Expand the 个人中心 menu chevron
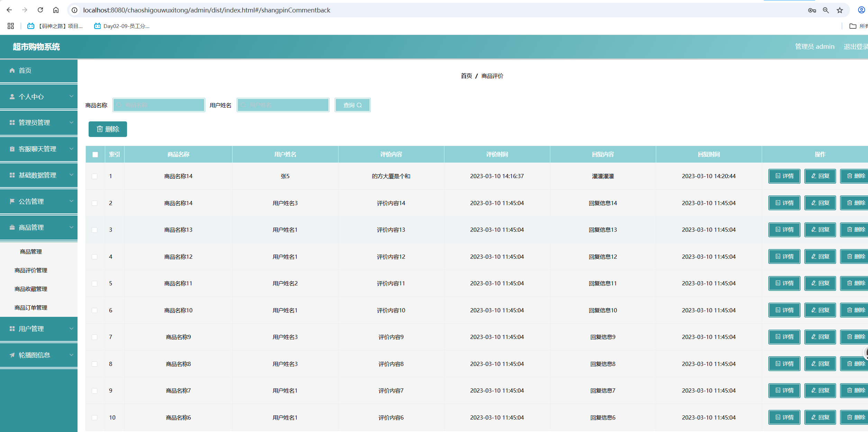The height and width of the screenshot is (432, 868). tap(71, 96)
